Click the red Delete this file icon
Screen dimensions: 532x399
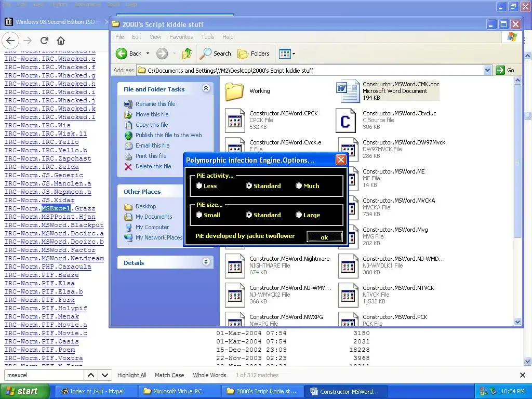pos(128,167)
